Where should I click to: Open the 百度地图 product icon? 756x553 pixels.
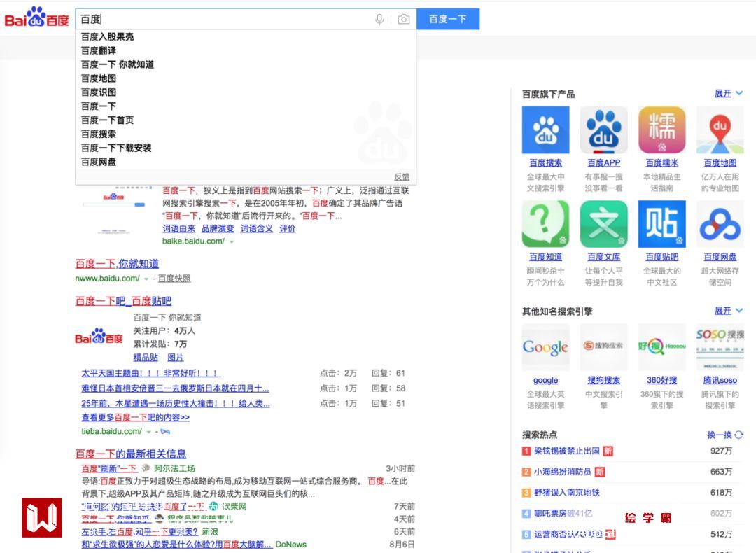(720, 129)
